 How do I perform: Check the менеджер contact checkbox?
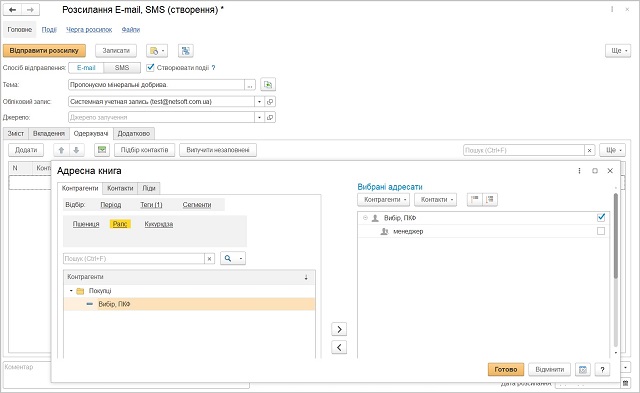point(601,231)
